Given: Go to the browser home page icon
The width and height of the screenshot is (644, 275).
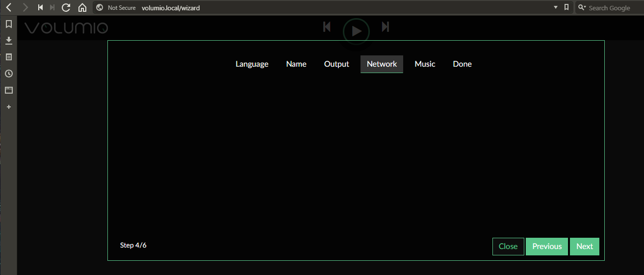Looking at the screenshot, I should tap(82, 7).
